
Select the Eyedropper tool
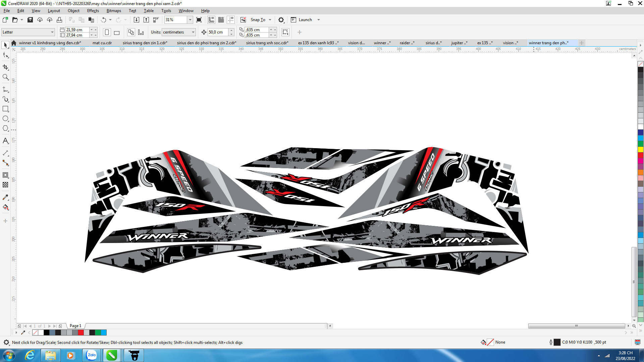pos(5,197)
